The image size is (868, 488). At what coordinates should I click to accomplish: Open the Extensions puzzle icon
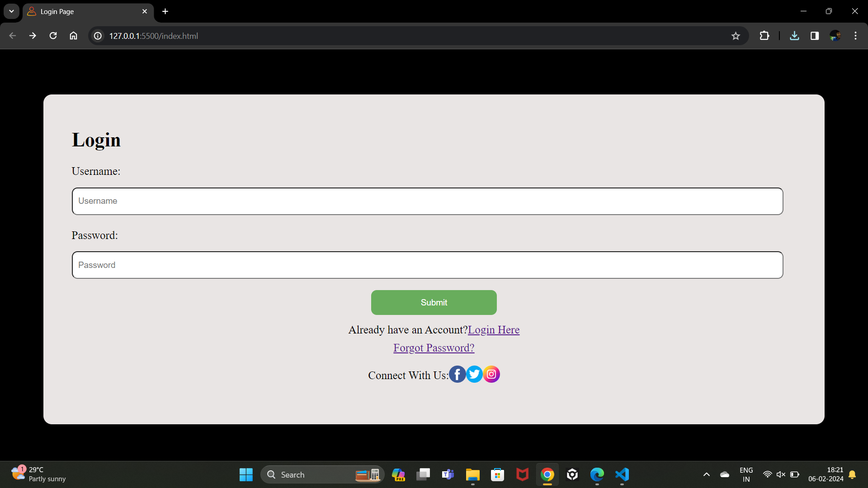tap(764, 36)
